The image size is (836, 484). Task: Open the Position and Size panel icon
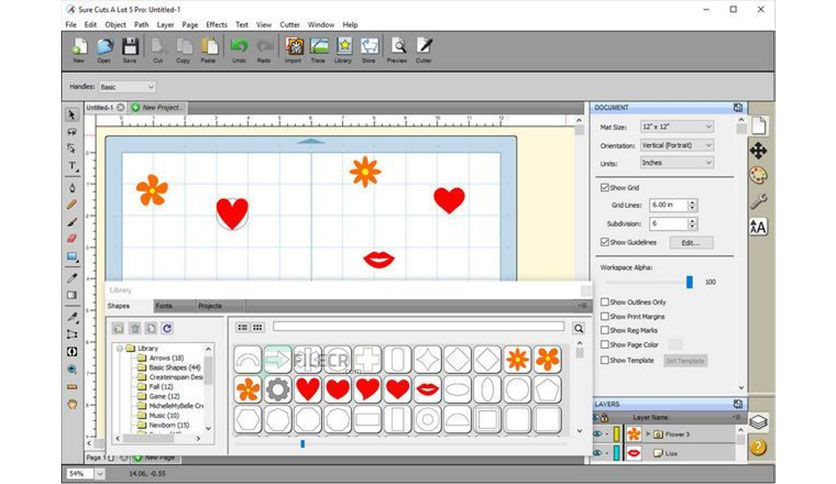point(758,150)
